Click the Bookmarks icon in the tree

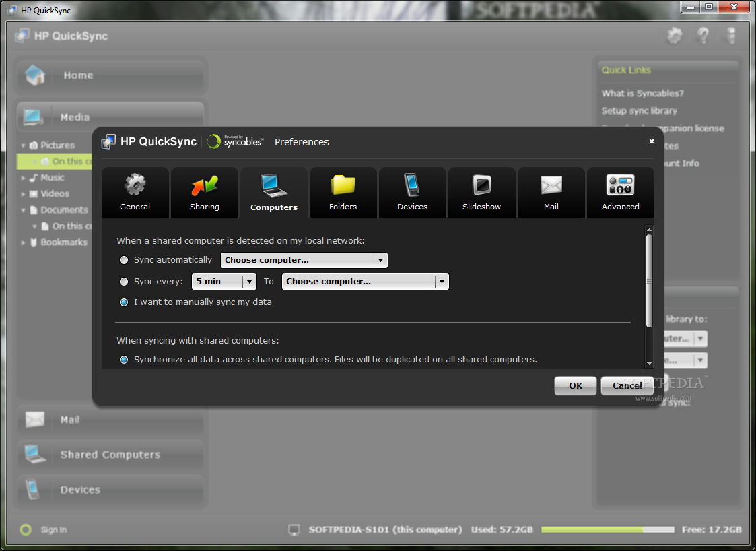click(33, 242)
